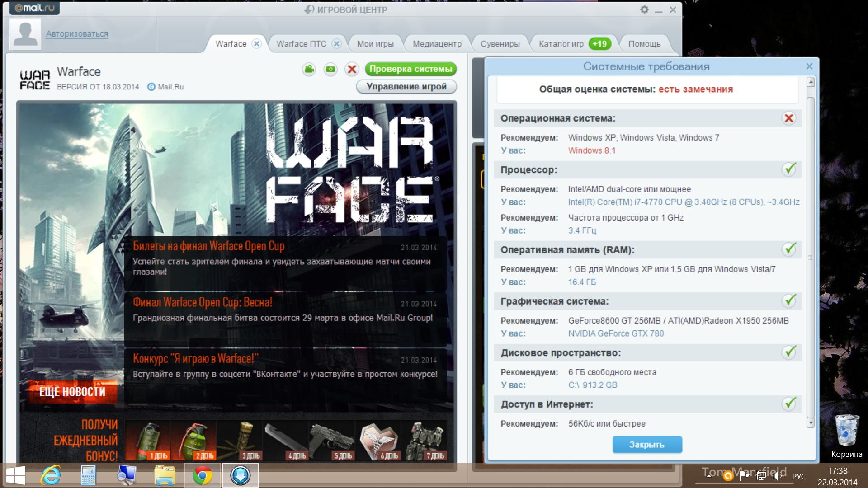This screenshot has width=868, height=488.
Task: Click the Управление игрой button
Action: click(x=406, y=86)
